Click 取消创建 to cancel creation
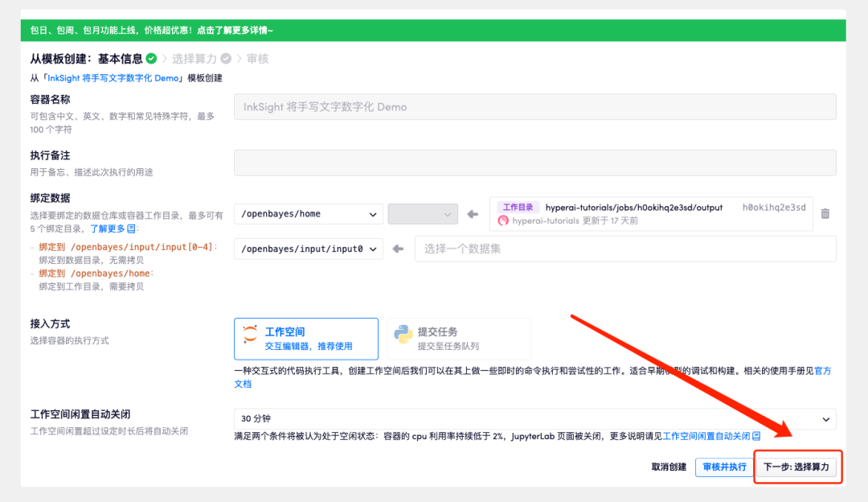This screenshot has height=502, width=868. (669, 467)
